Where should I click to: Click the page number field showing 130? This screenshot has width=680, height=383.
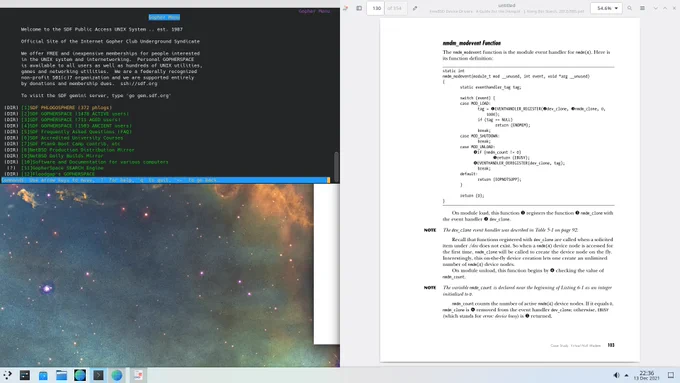point(376,8)
